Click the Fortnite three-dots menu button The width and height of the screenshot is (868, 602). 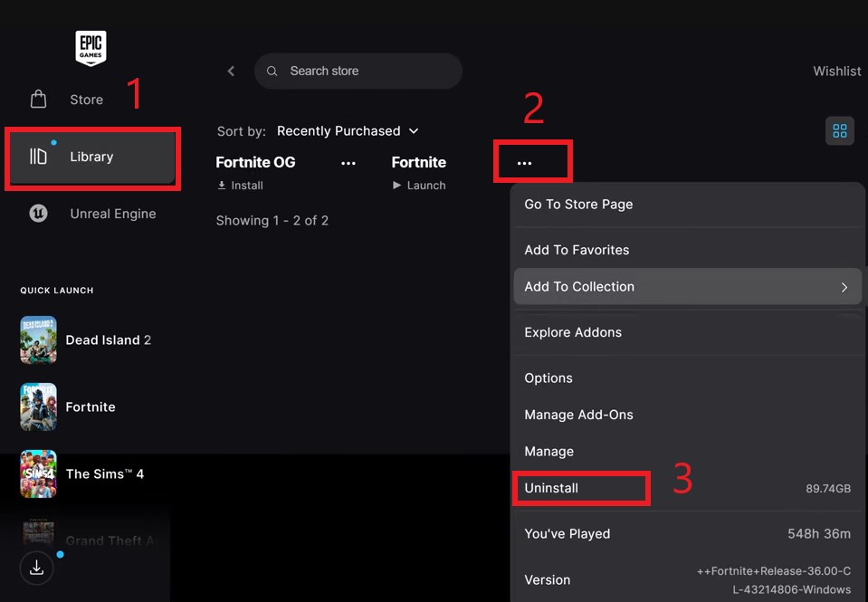524,163
